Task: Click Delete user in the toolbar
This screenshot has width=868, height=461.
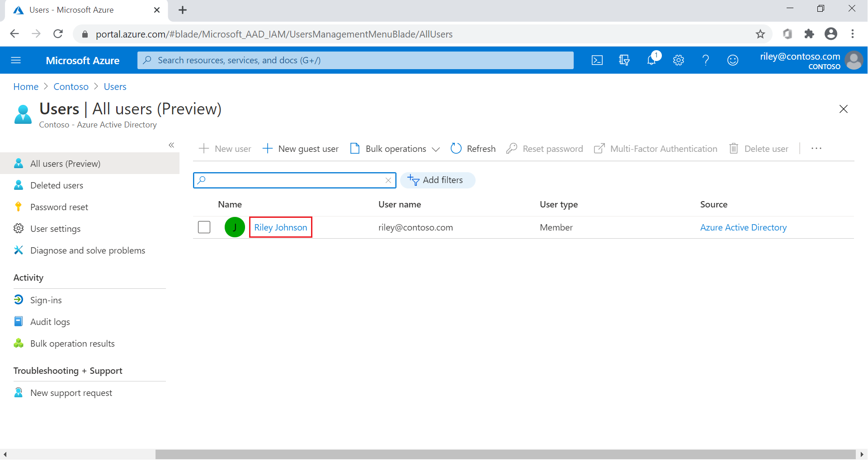Action: click(759, 149)
